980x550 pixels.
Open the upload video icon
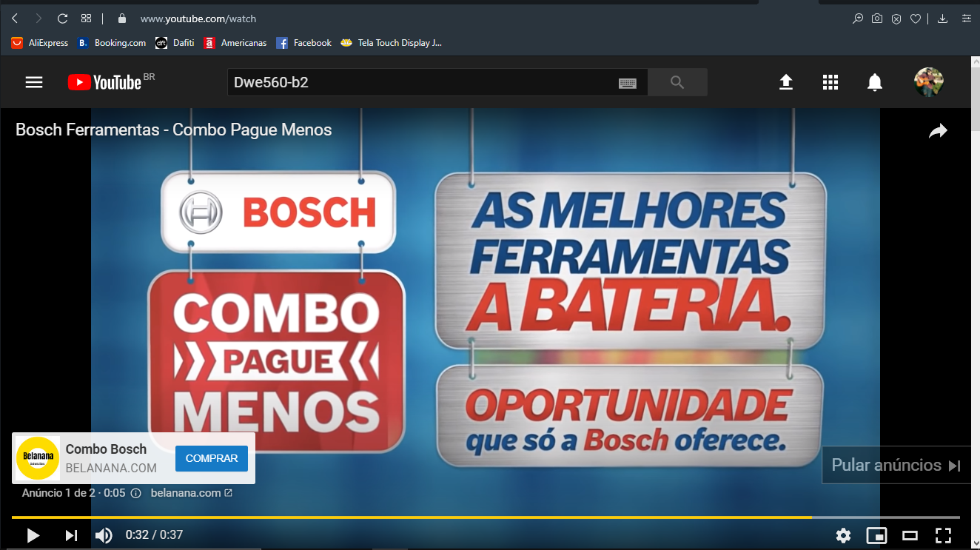point(786,82)
